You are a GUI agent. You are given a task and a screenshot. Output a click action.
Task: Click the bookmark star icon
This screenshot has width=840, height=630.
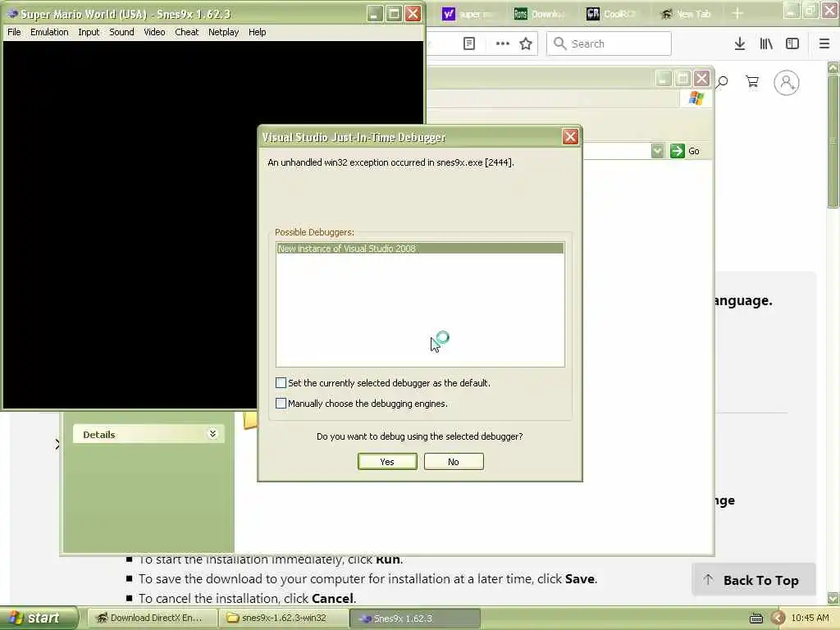[526, 43]
